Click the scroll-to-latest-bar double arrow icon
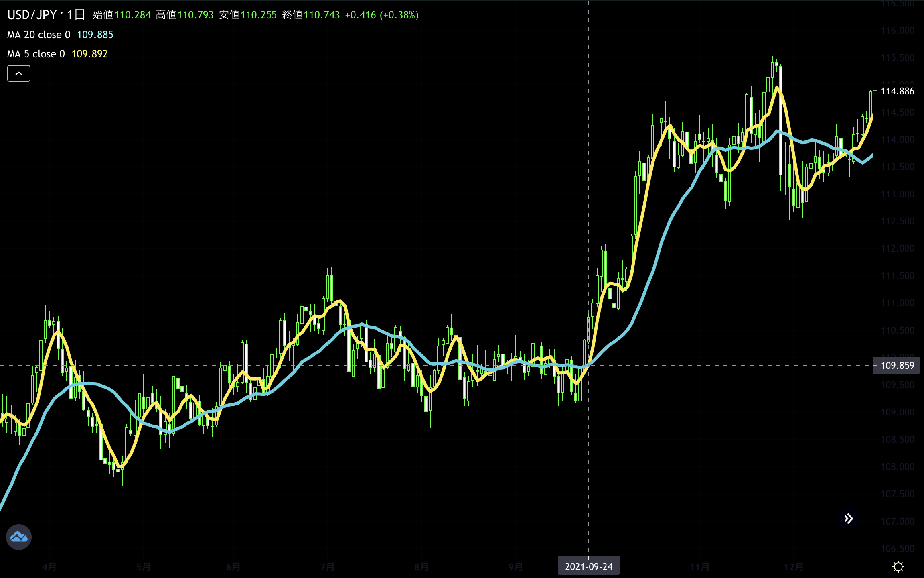The image size is (924, 578). pyautogui.click(x=848, y=519)
